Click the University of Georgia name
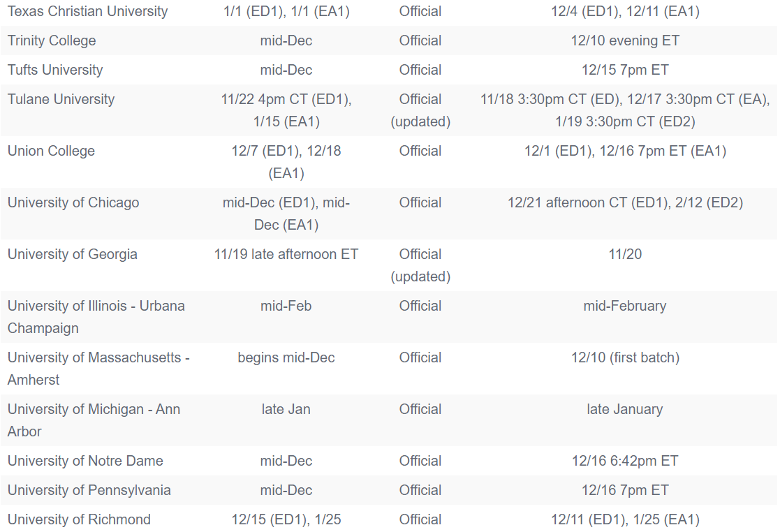This screenshot has width=780, height=532. point(73,254)
